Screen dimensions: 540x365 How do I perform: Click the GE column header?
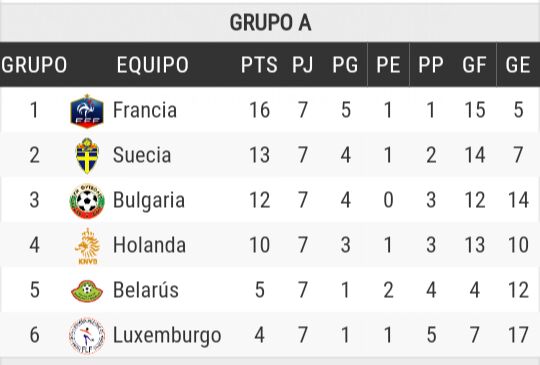pos(518,64)
